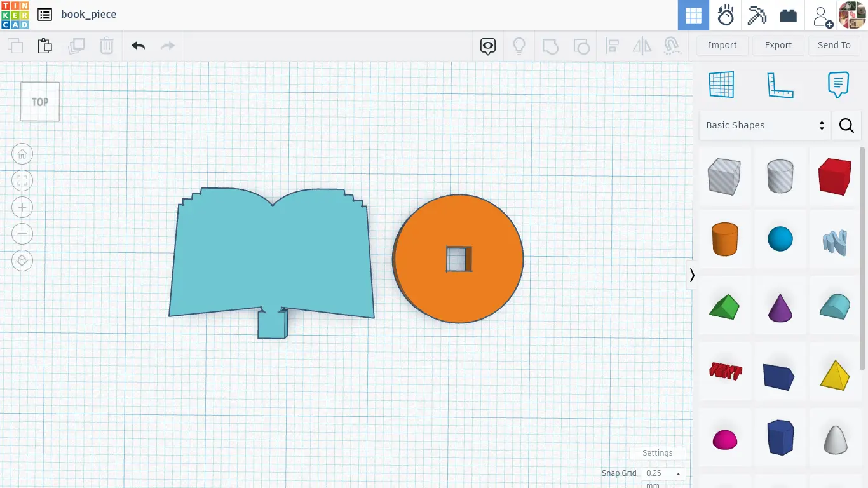
Task: Open Sim Lab mode icon
Action: (x=725, y=15)
